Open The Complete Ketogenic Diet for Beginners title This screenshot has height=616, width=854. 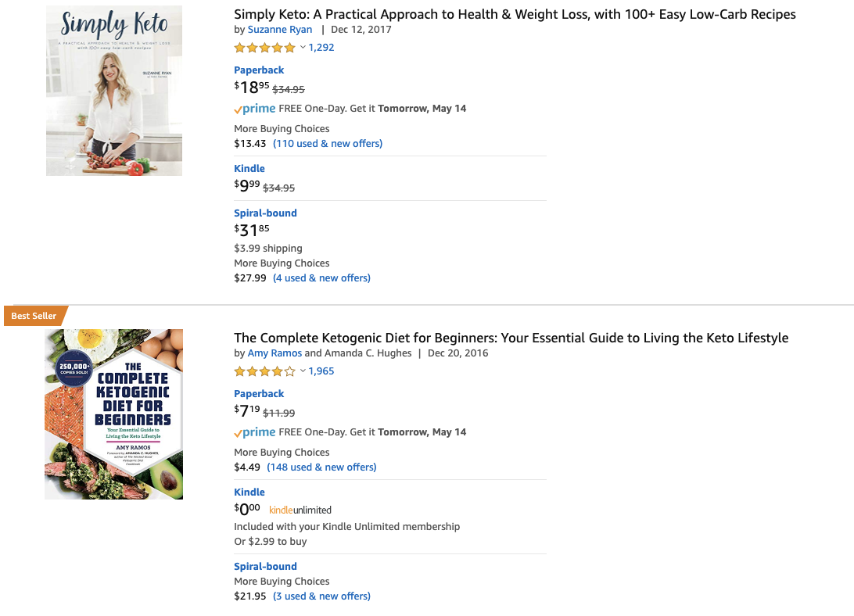point(511,338)
